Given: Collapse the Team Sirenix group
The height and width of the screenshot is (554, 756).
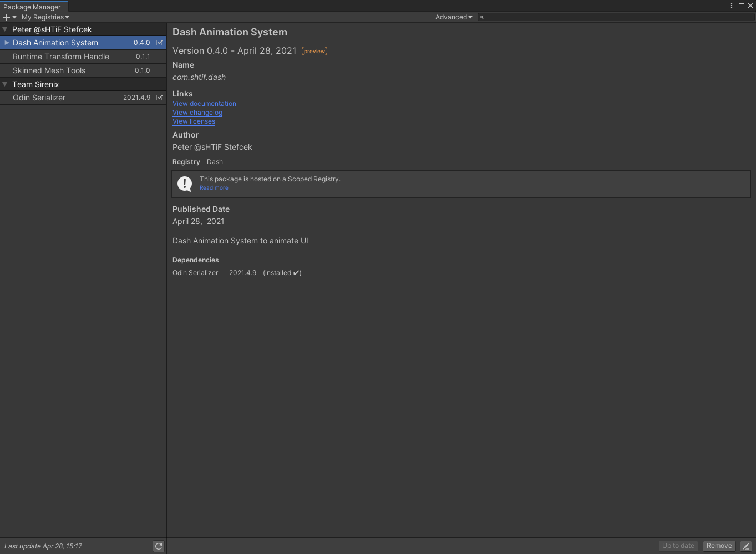Looking at the screenshot, I should tap(5, 84).
